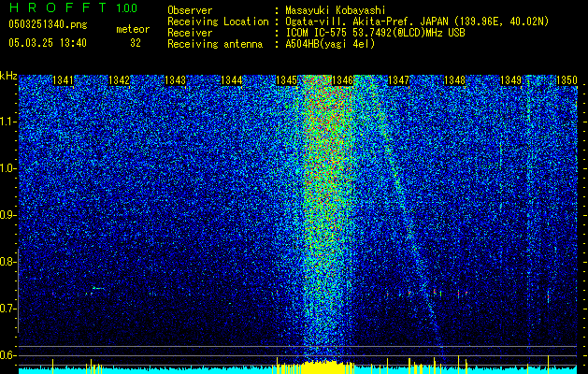Click the date stamp 05.03.25 13:40
This screenshot has width=588, height=374.
(48, 43)
